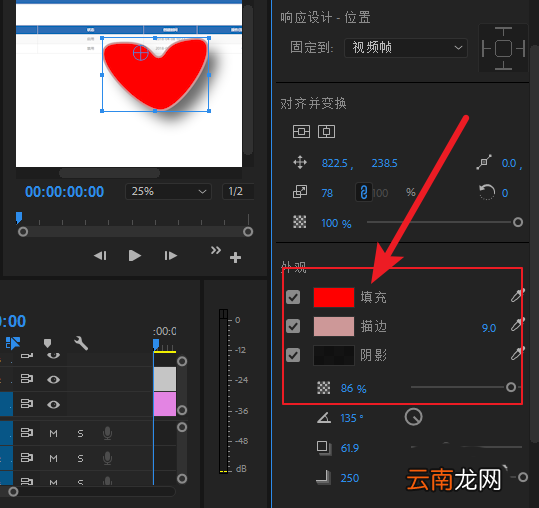
Task: Click the scale icon beside 78
Action: pos(300,192)
